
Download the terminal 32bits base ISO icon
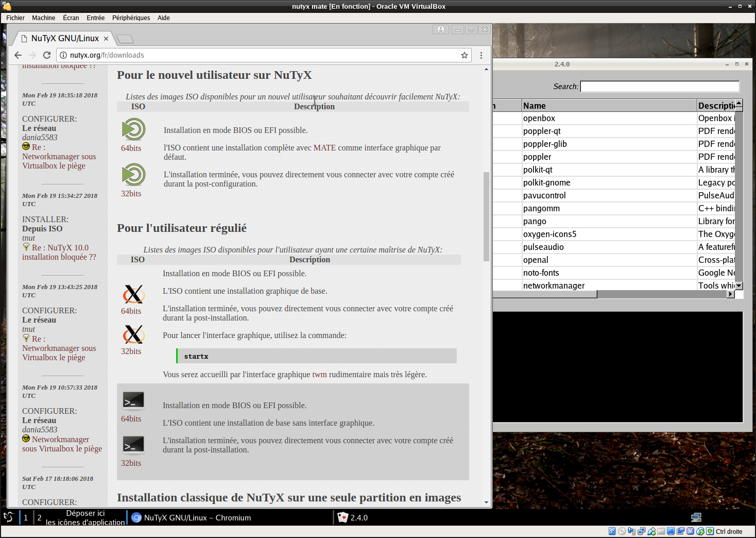133,445
